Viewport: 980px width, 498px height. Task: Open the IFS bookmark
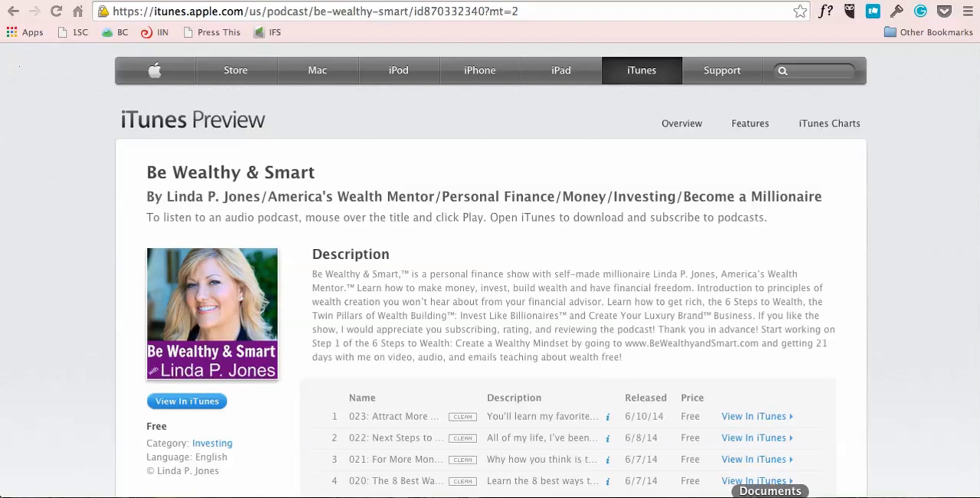point(267,32)
